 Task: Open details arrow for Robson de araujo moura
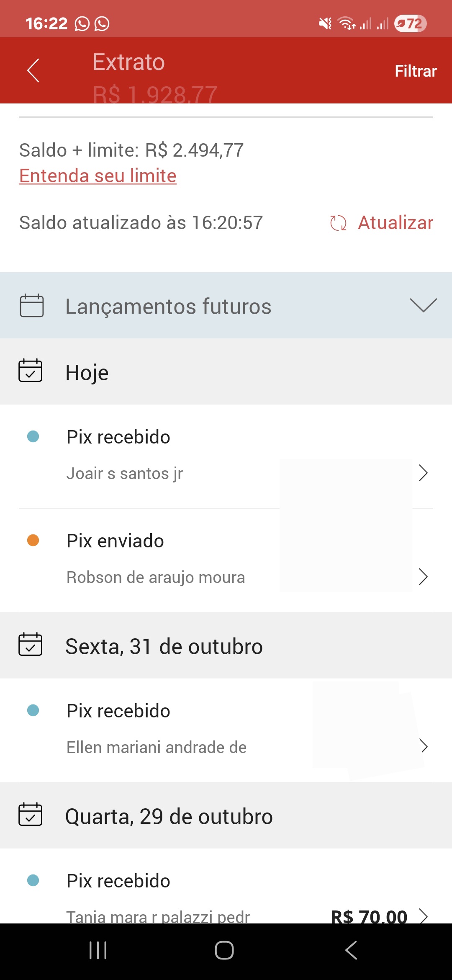[423, 577]
